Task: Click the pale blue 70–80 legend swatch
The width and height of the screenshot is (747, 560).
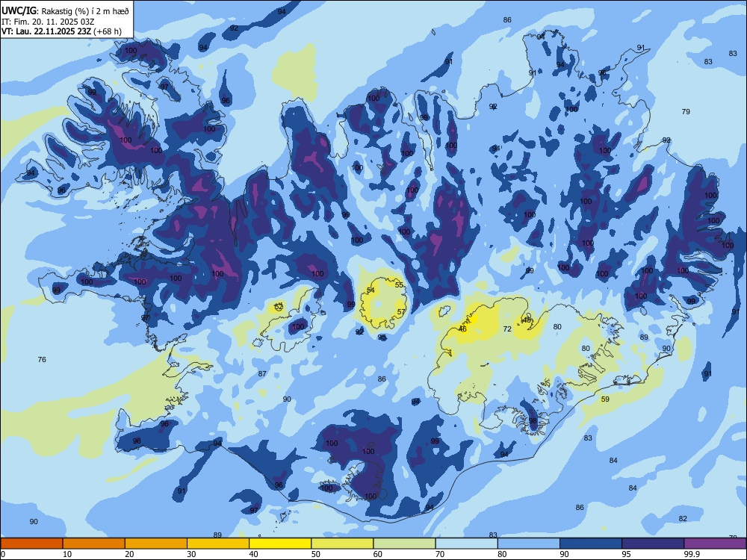Action: pos(466,544)
